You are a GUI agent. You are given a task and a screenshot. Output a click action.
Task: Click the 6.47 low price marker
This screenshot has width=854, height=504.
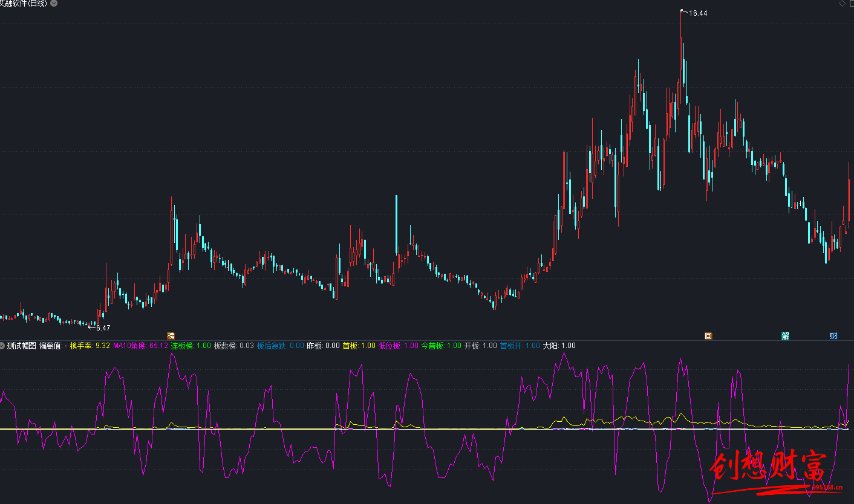(x=103, y=328)
